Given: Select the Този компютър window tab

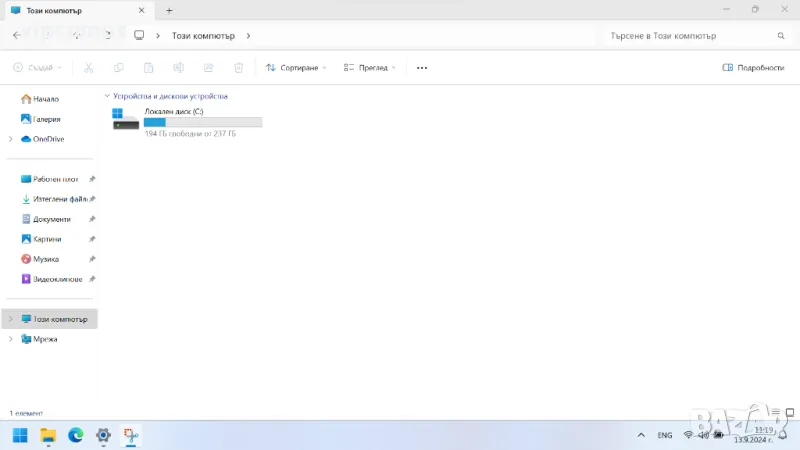Looking at the screenshot, I should 70,10.
